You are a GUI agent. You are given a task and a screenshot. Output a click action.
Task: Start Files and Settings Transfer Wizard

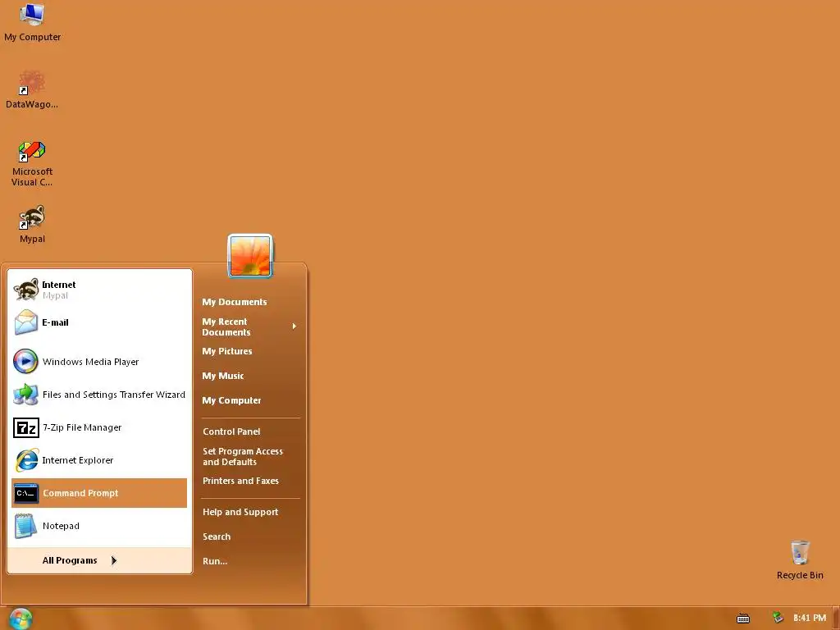click(x=99, y=395)
